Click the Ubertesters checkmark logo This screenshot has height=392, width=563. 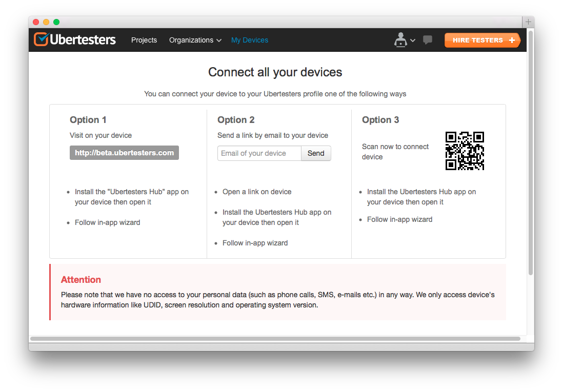[41, 39]
